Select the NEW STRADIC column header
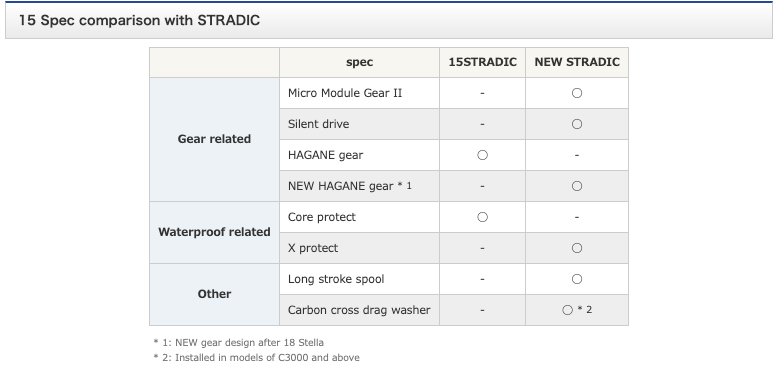 577,62
